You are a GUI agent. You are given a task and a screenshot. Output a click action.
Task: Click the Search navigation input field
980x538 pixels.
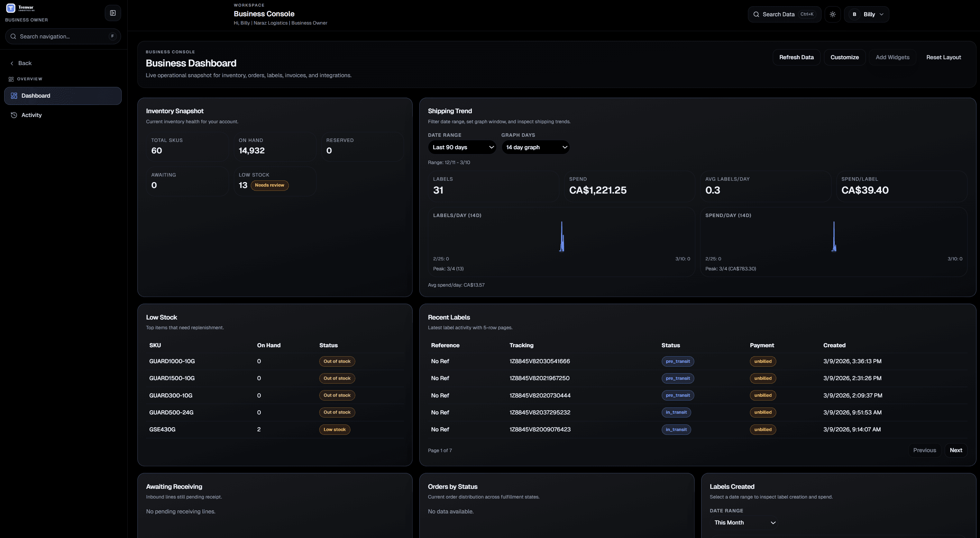[x=63, y=36]
